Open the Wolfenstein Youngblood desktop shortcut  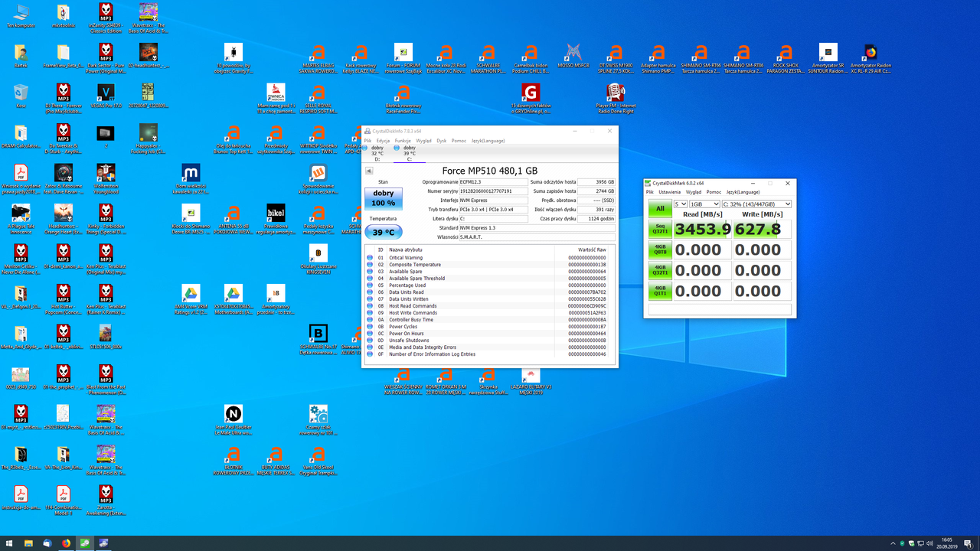click(x=106, y=173)
